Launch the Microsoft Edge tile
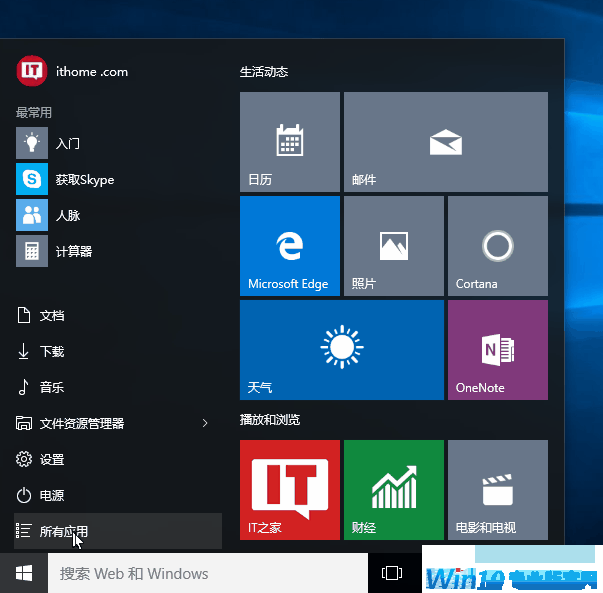Screen dimensions: 603x593 point(289,246)
